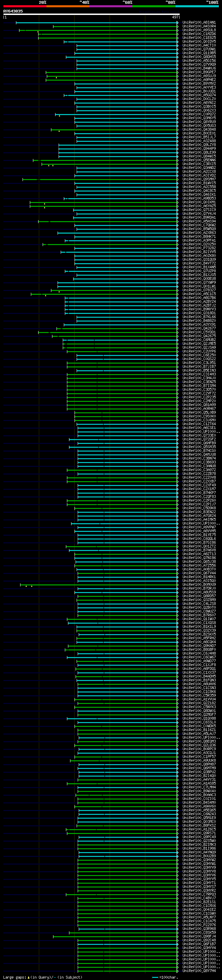
Task: Select the UniRef100_Q5ENN6 label
Action: [x=199, y=160]
